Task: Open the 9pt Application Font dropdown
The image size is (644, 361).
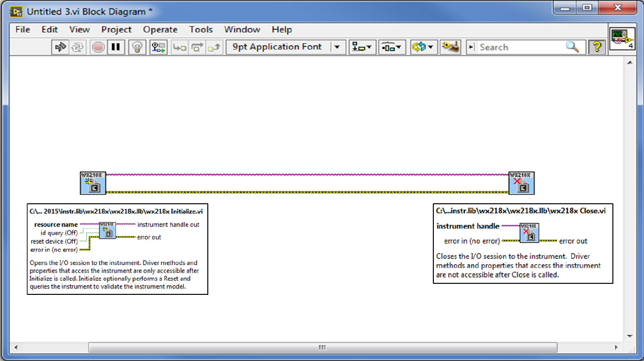Action: (286, 47)
